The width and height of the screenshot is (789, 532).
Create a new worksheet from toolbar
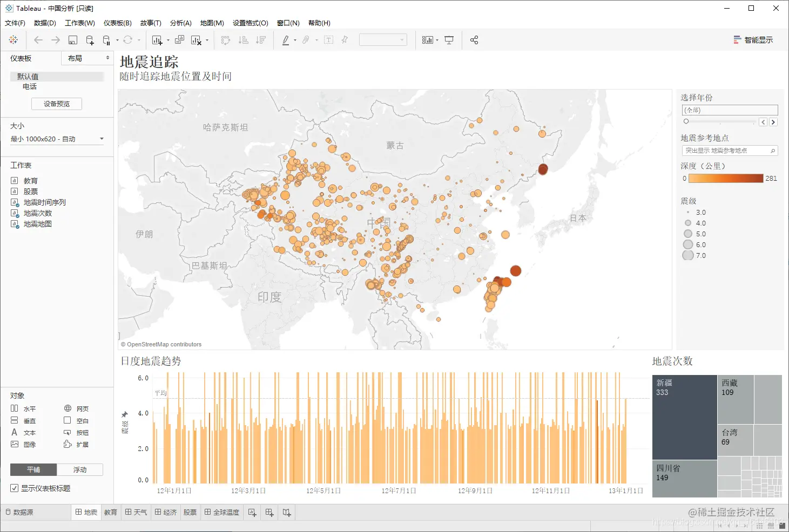[x=157, y=40]
